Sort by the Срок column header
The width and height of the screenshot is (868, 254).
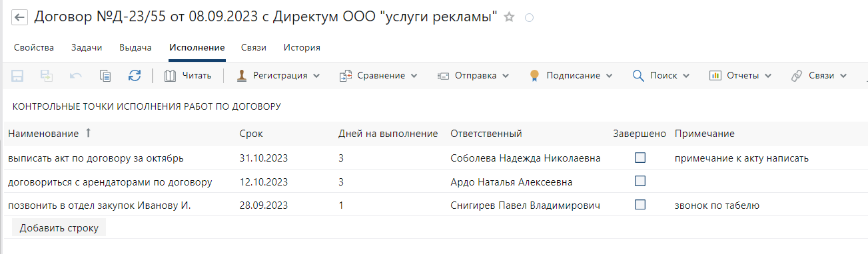tap(251, 134)
